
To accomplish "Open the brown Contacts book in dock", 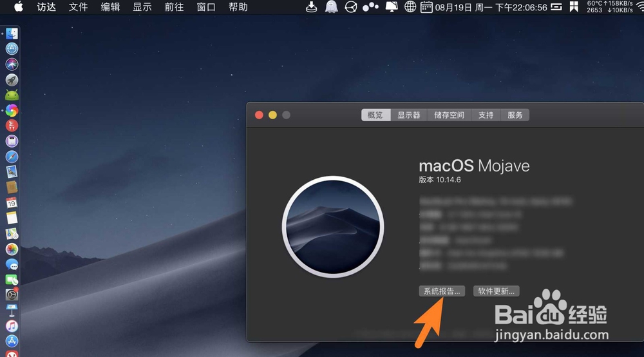I will point(12,188).
